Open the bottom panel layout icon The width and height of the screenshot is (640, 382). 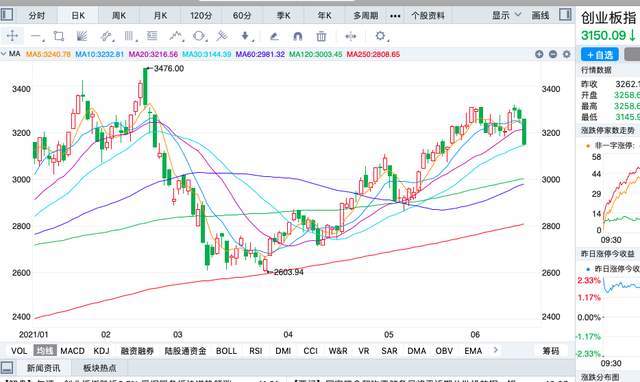pyautogui.click(x=7, y=367)
